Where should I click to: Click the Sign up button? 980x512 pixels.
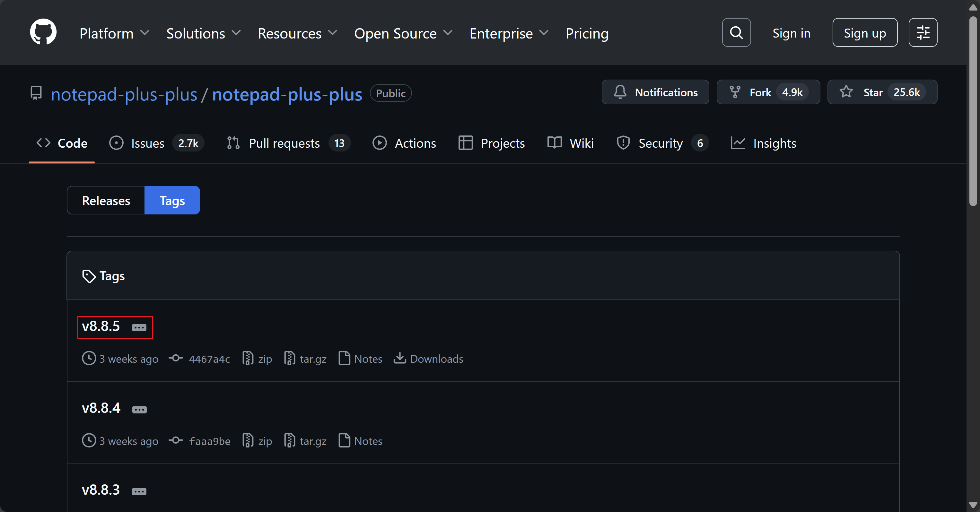tap(864, 32)
